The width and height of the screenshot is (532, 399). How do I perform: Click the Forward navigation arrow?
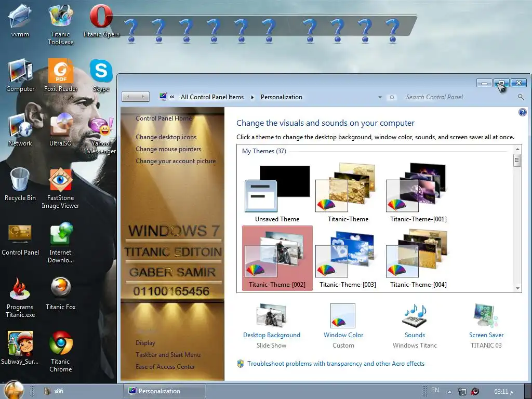[142, 97]
